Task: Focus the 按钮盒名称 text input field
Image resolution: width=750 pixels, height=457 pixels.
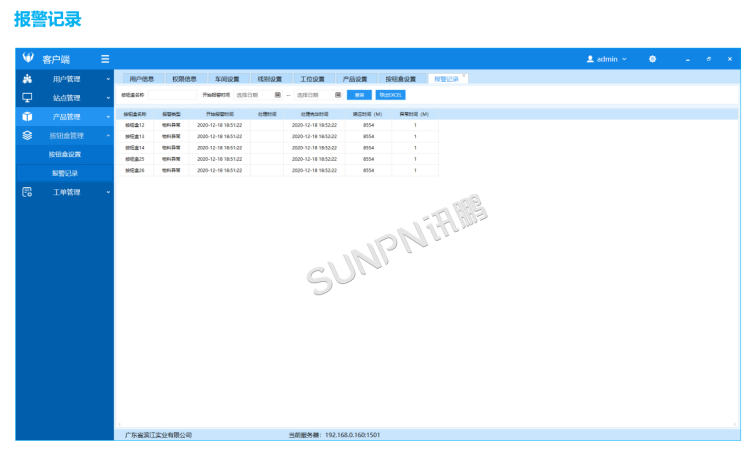Action: click(x=172, y=95)
